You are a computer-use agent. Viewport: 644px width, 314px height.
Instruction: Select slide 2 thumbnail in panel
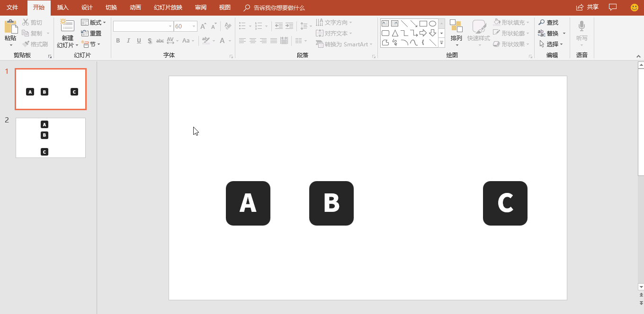51,138
